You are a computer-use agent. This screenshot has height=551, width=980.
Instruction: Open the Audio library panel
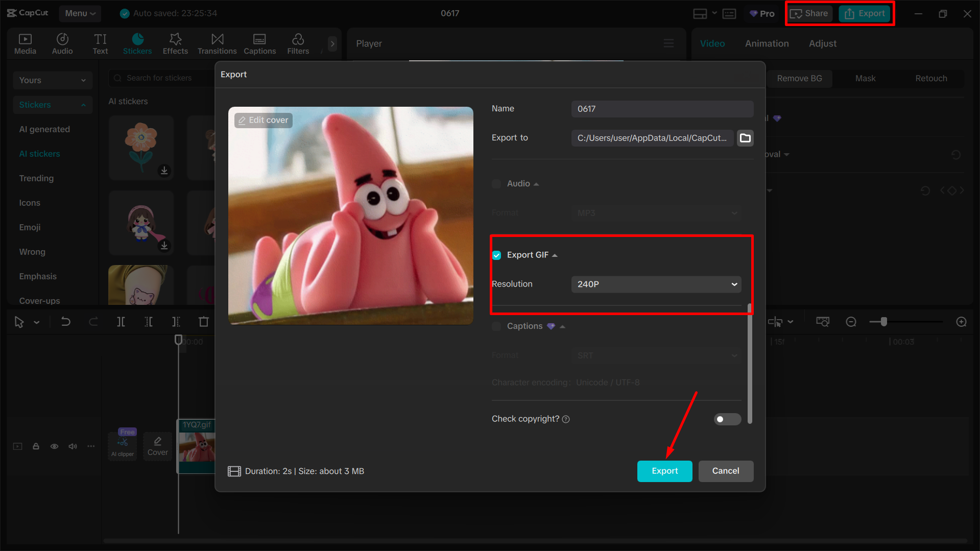62,43
